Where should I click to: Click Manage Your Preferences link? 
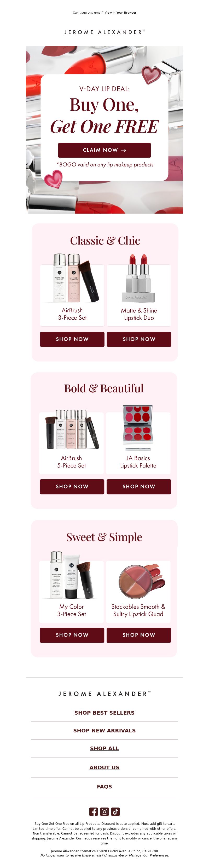tap(148, 855)
